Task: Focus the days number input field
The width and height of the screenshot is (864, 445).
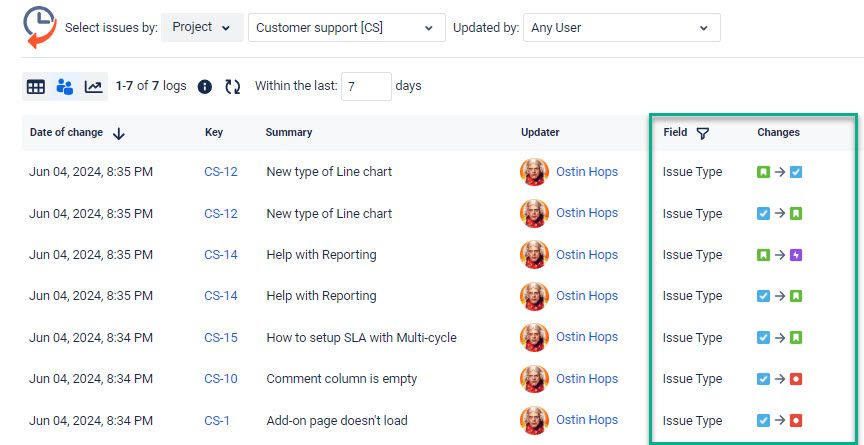Action: (x=366, y=86)
